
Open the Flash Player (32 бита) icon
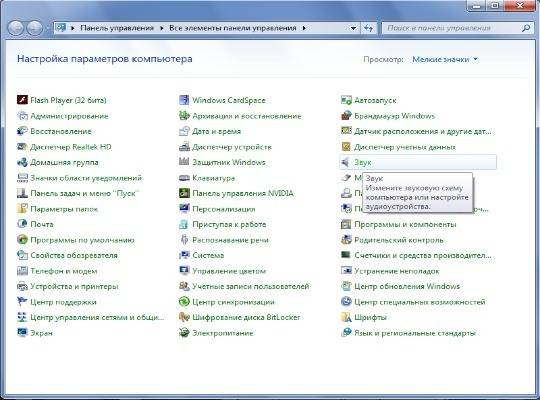[x=22, y=100]
